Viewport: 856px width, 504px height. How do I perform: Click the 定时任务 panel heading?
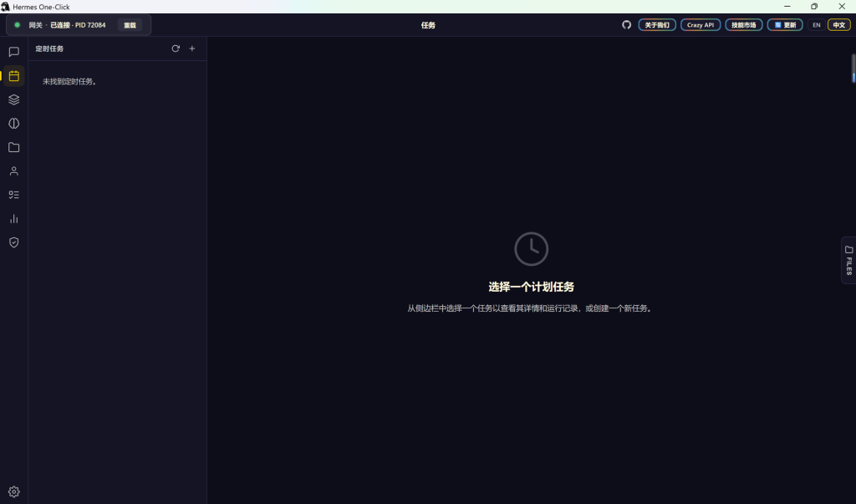click(49, 48)
